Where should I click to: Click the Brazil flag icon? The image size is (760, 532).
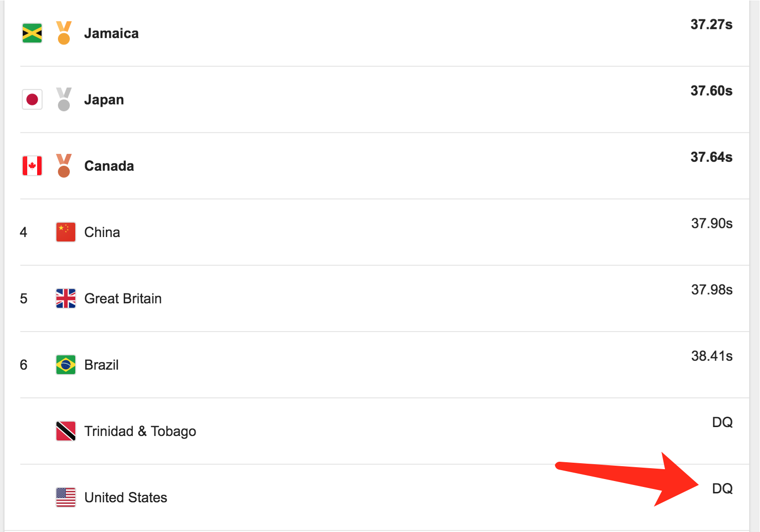tap(66, 365)
